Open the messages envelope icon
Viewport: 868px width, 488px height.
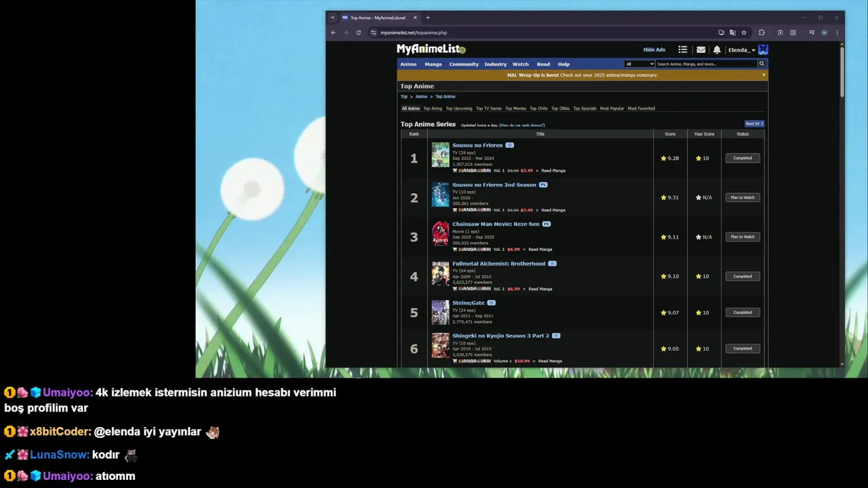pos(701,49)
